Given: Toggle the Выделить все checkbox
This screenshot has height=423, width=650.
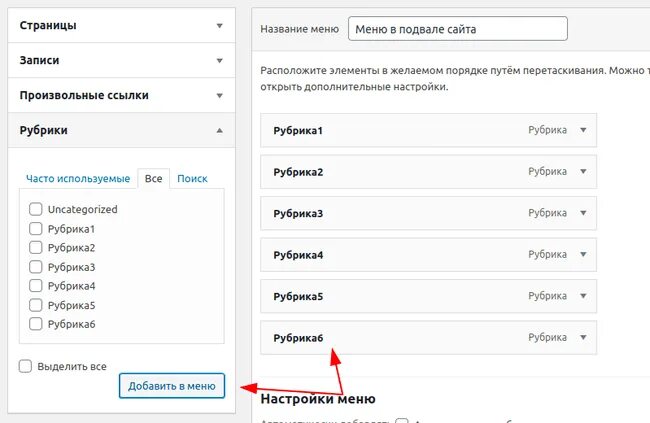Looking at the screenshot, I should (x=26, y=366).
